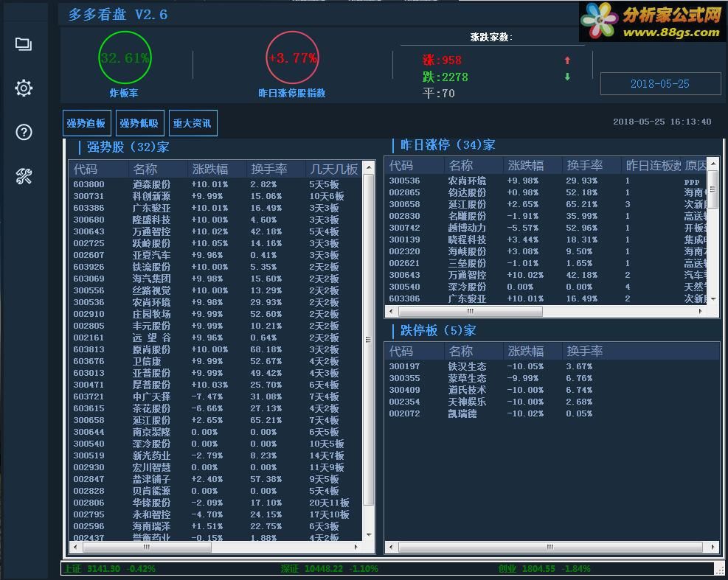Viewport: 728px width, 580px height.
Task: Select 华锋股份 row
Action: pos(215,503)
